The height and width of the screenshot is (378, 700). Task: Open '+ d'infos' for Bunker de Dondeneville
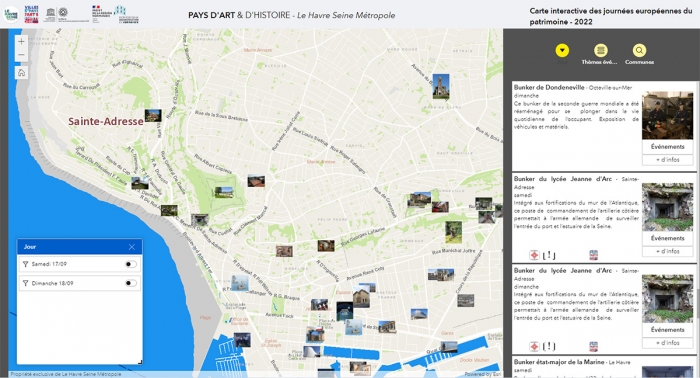point(667,160)
